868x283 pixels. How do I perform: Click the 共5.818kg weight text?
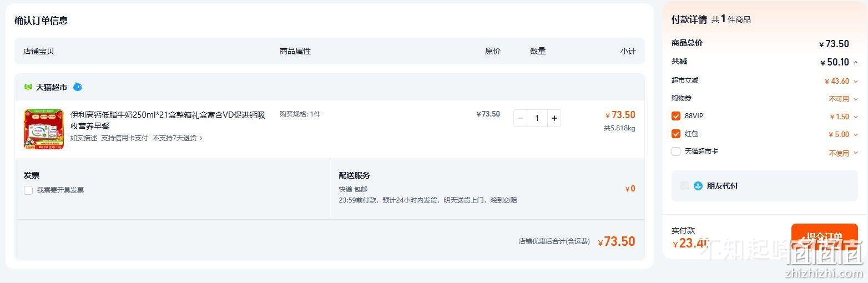pyautogui.click(x=619, y=128)
